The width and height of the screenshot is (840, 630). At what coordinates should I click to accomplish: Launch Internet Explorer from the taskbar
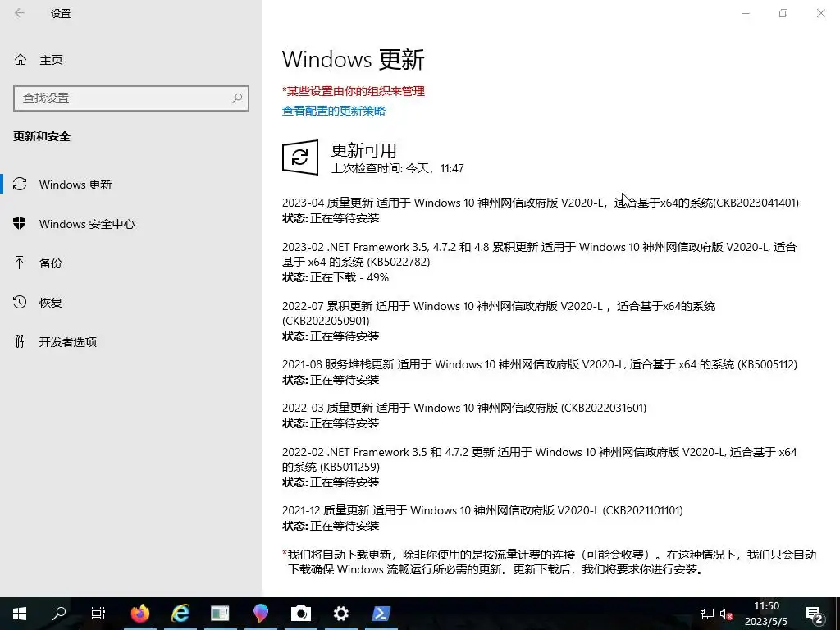(180, 614)
